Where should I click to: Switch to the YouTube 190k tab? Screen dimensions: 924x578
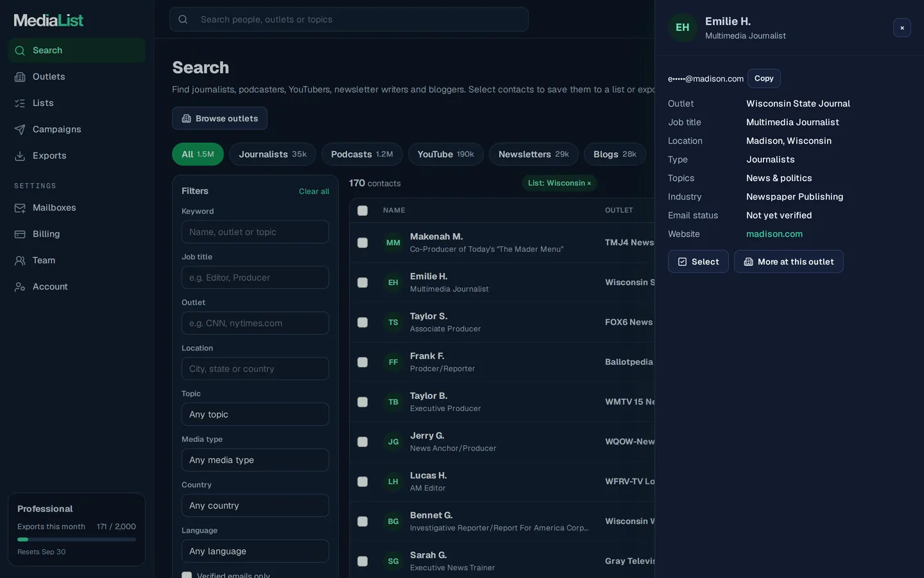tap(446, 154)
